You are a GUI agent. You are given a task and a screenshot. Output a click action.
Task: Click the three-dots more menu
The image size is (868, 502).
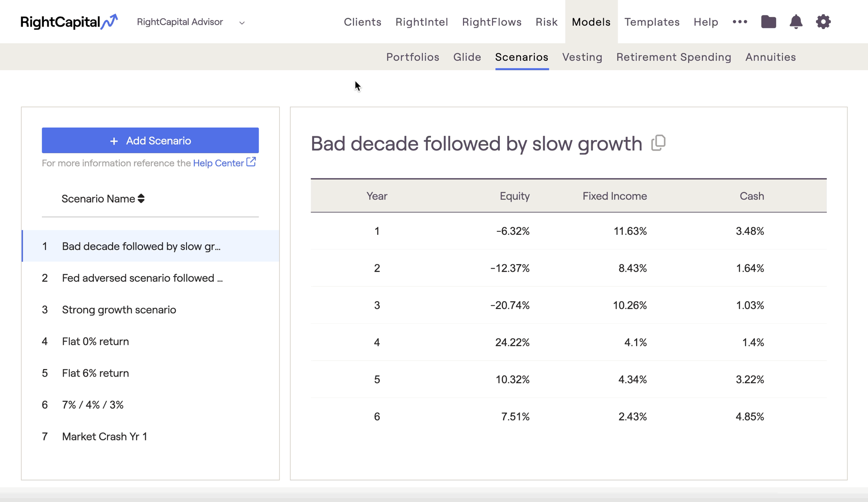740,22
